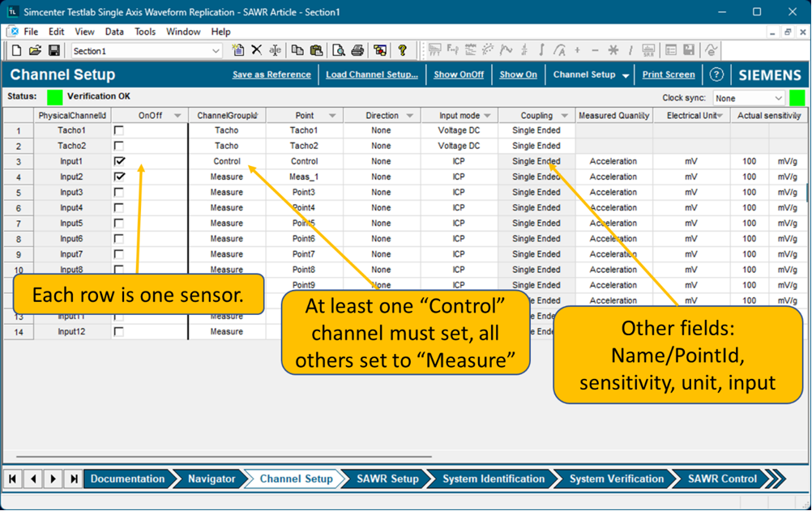This screenshot has height=511, width=812.
Task: Click the circled help icon beside Print Screen
Action: click(716, 75)
